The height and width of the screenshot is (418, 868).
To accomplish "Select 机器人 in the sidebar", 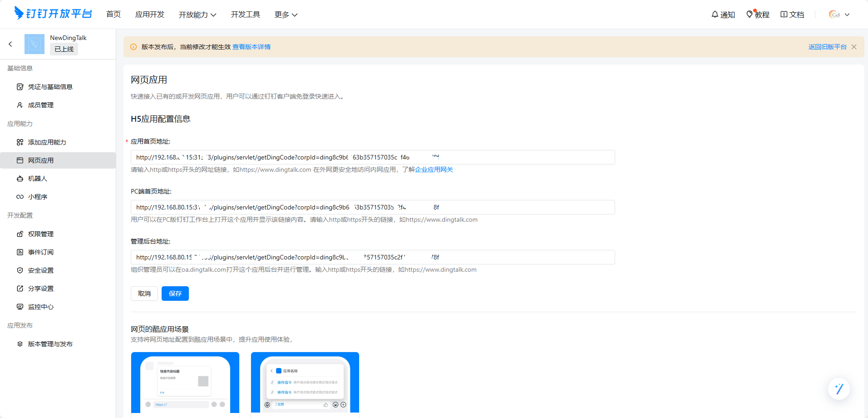I will [x=38, y=179].
